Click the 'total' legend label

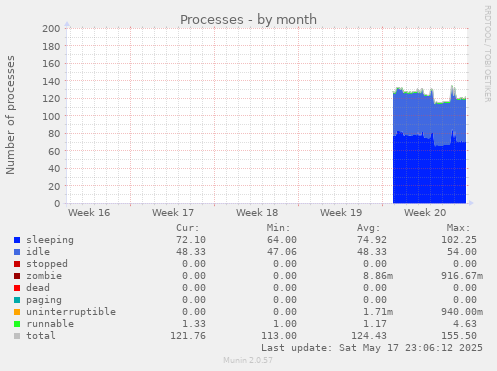click(x=41, y=336)
